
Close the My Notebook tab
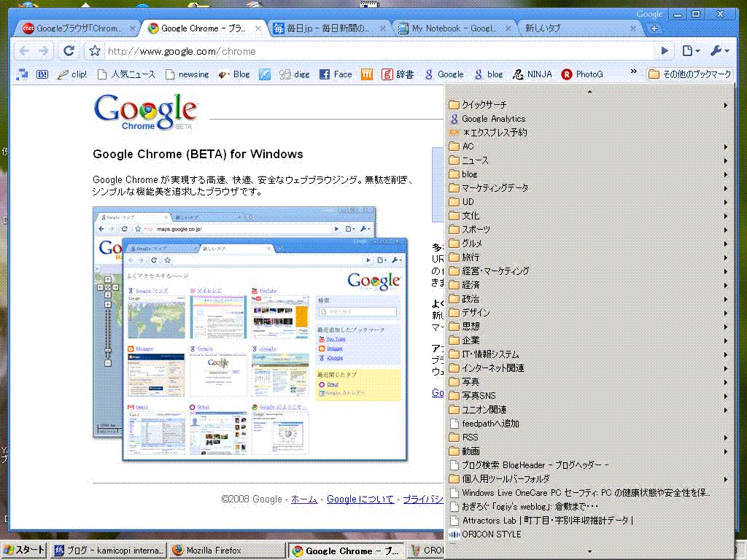pos(508,28)
